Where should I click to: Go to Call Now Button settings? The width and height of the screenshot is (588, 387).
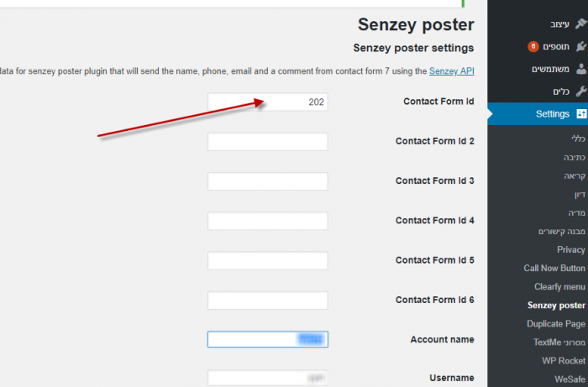click(554, 269)
